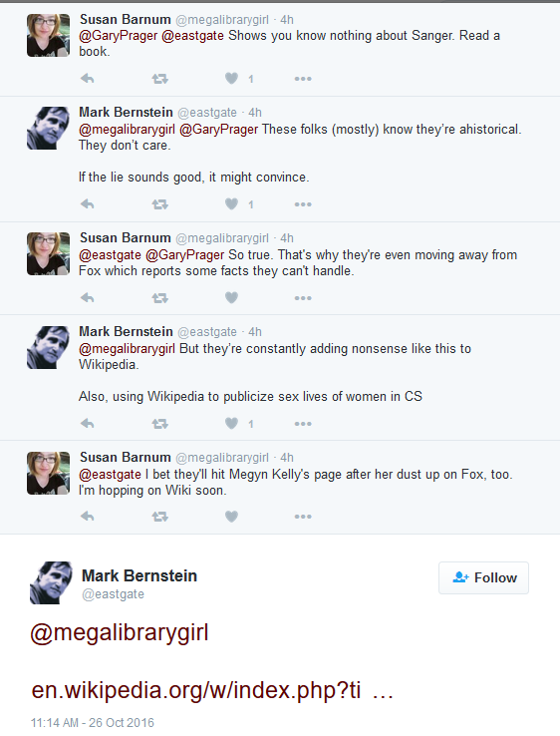Reply to Susan's tweet about Fox facts
The image size is (560, 736).
click(x=88, y=297)
